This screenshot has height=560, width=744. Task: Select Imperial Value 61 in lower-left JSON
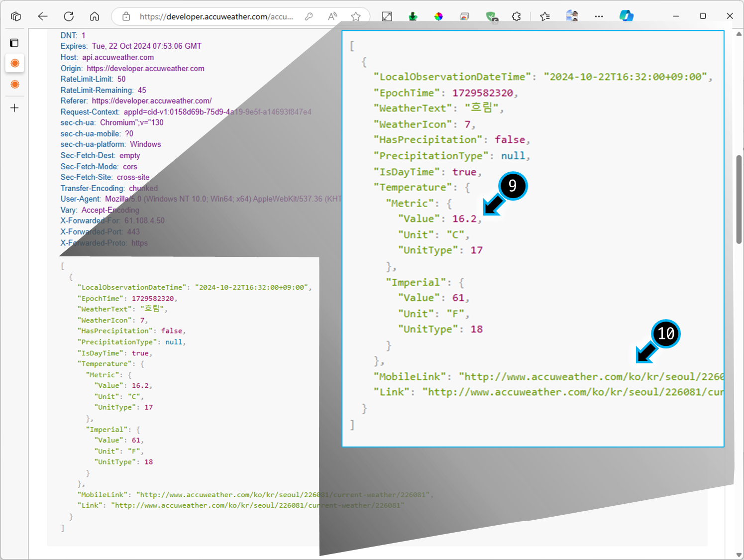click(119, 440)
